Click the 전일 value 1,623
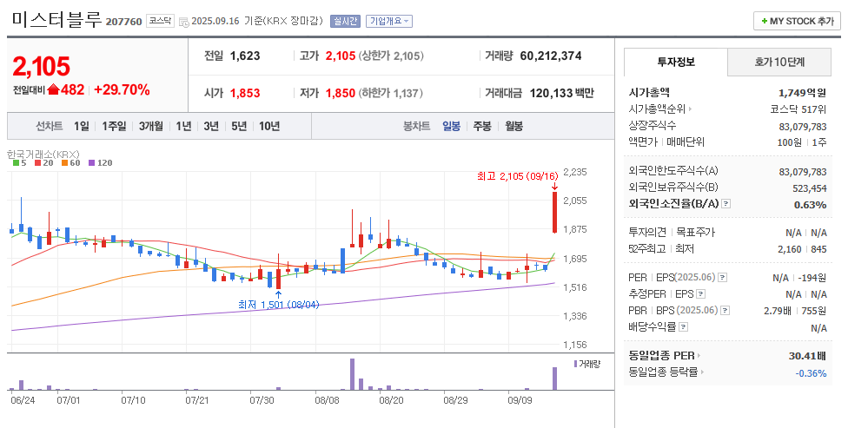The image size is (868, 428). tap(245, 56)
